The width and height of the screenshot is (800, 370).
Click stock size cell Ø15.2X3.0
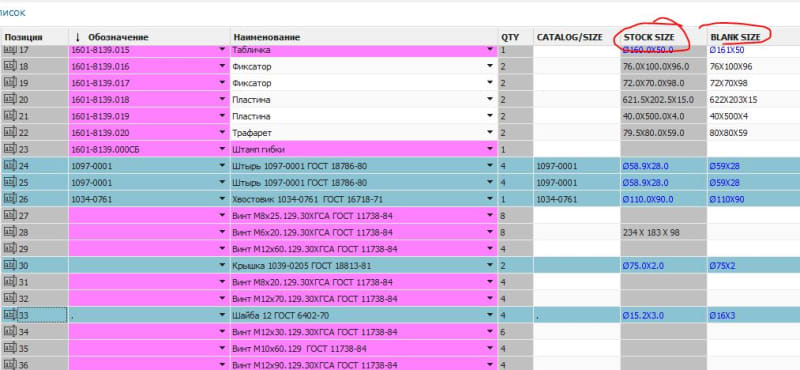(x=663, y=315)
